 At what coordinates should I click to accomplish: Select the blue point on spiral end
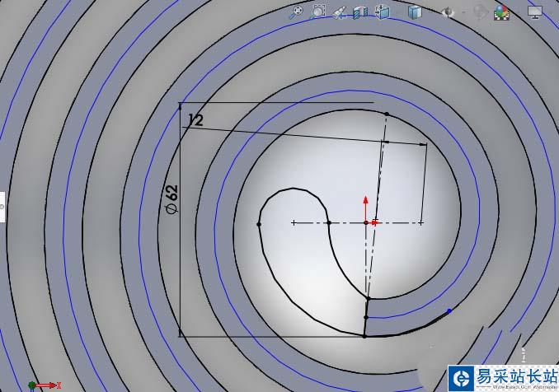449,310
